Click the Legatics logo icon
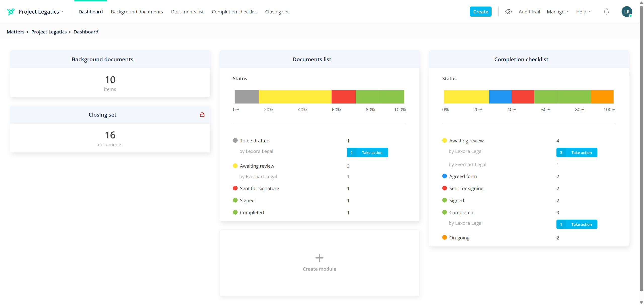 [11, 12]
